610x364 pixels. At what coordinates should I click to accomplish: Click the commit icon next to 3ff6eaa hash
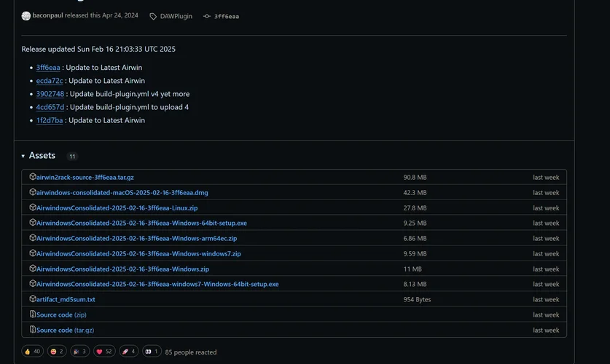207,16
